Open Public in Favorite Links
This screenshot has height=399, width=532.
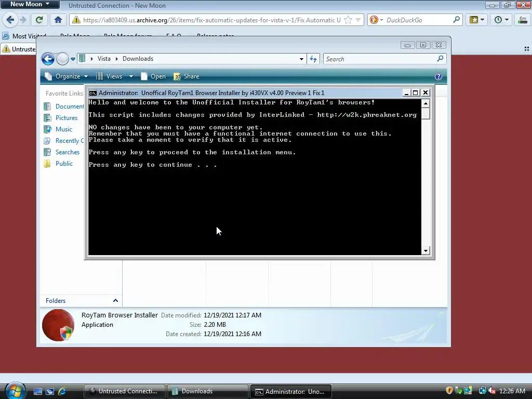click(x=58, y=164)
